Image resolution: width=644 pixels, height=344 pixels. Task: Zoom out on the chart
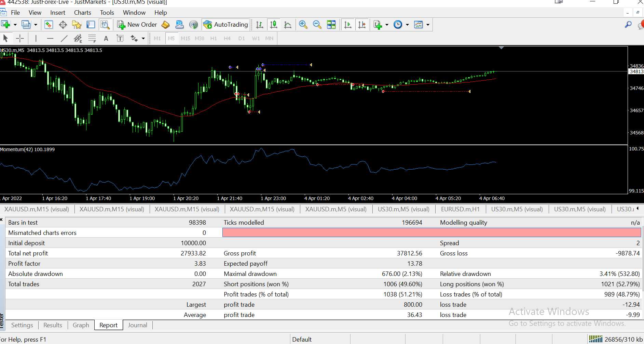pos(317,25)
